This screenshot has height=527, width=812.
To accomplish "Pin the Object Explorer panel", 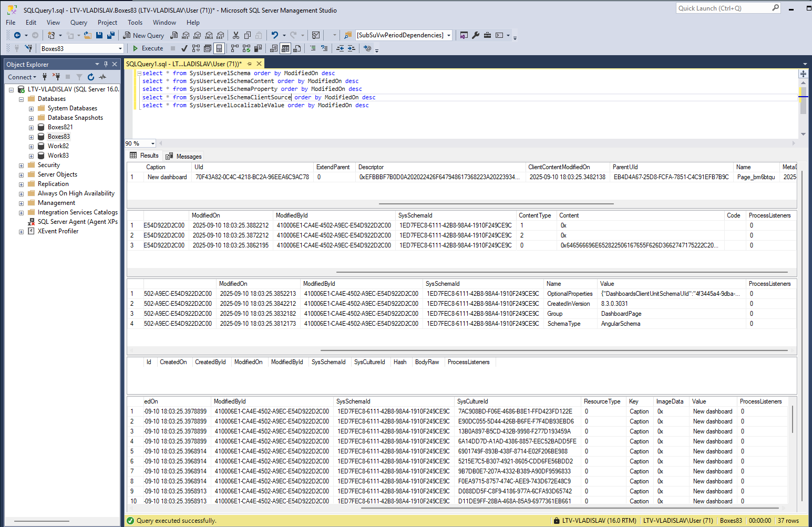I will 106,64.
